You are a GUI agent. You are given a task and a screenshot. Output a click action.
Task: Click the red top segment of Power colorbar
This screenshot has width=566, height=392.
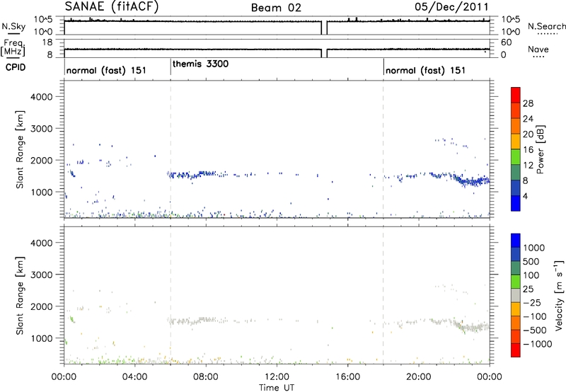[516, 95]
